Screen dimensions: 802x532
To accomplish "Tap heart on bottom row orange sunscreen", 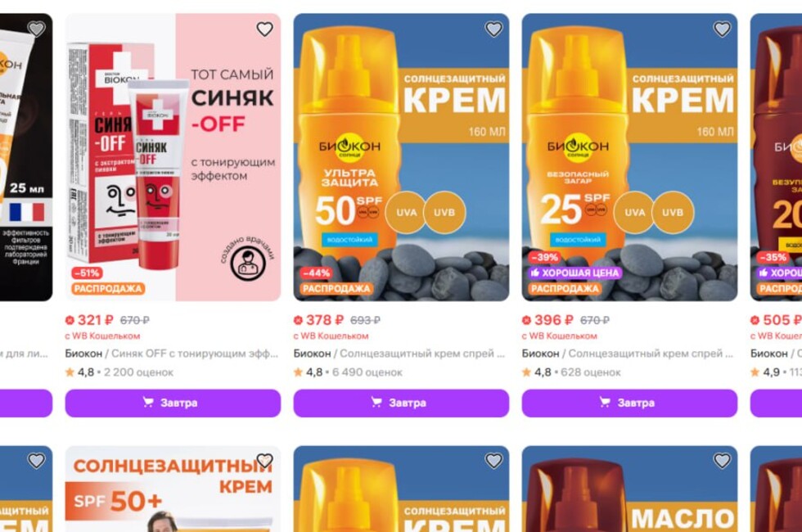I will tap(493, 461).
